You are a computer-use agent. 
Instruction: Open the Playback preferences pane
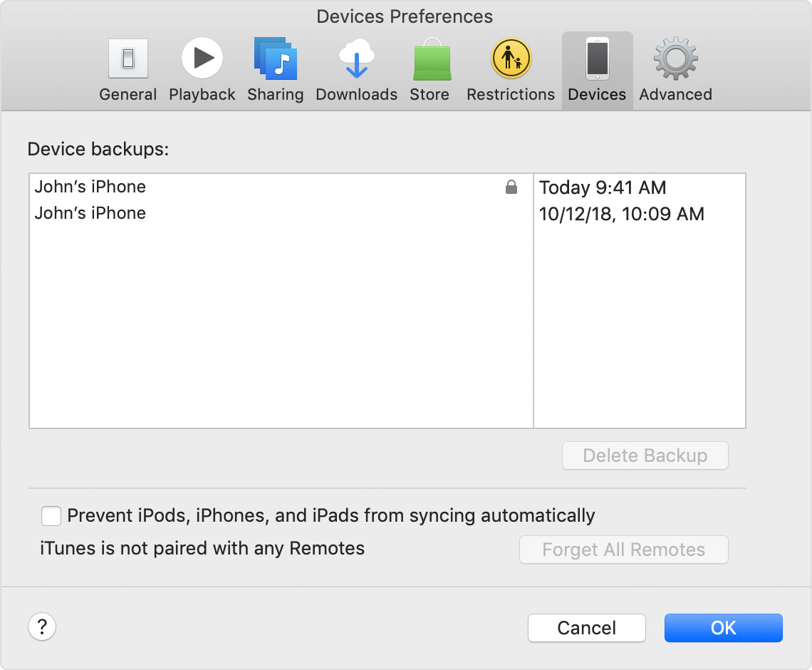202,70
